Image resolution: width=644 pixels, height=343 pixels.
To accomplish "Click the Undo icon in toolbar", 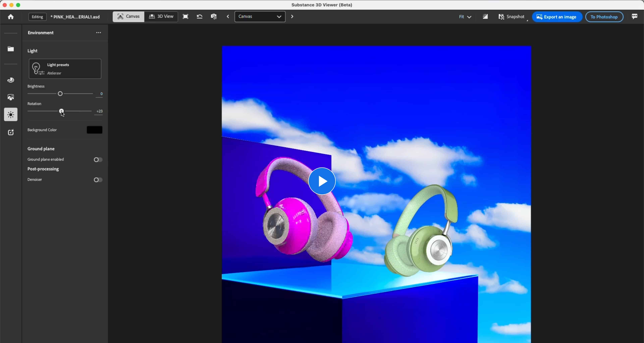I will point(200,16).
